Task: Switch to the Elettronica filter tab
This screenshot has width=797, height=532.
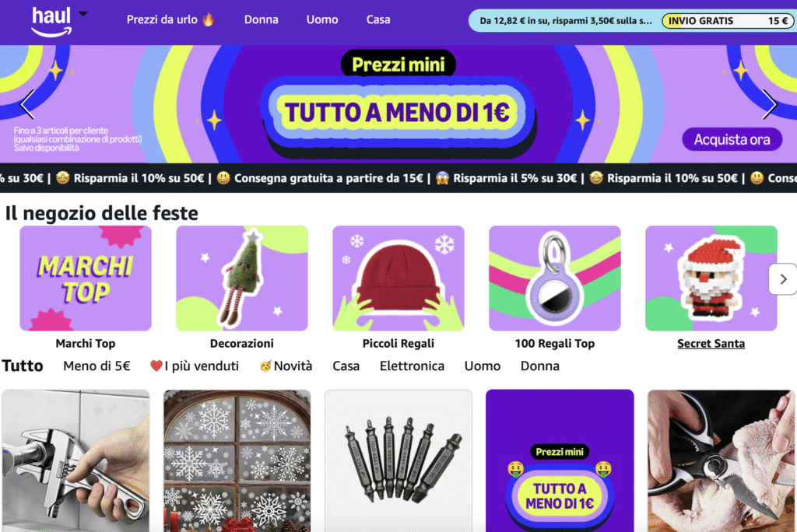Action: click(412, 366)
